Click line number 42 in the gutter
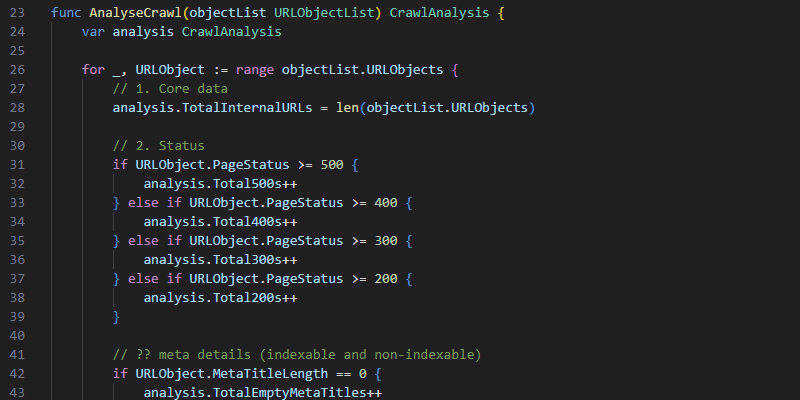 [17, 373]
